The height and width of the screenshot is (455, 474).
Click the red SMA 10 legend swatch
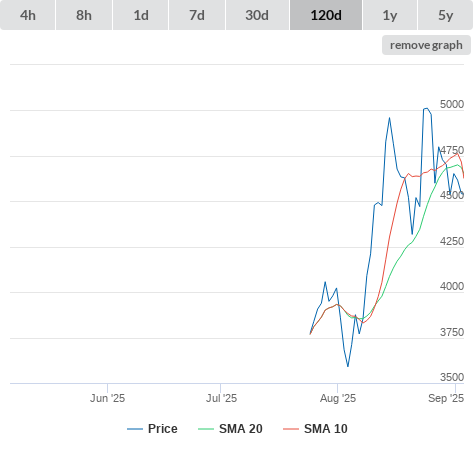pyautogui.click(x=291, y=429)
